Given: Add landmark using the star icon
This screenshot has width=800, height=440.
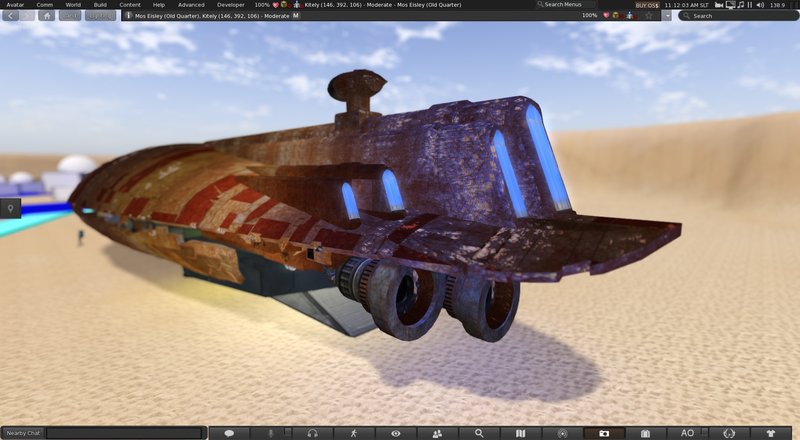Looking at the screenshot, I should click(649, 16).
